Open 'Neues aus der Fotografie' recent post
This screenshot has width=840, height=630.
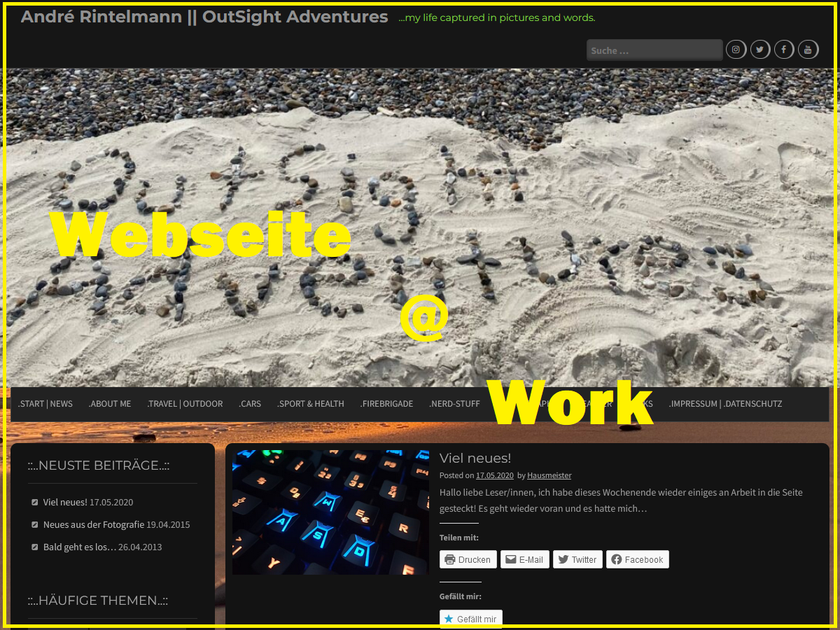click(x=93, y=524)
